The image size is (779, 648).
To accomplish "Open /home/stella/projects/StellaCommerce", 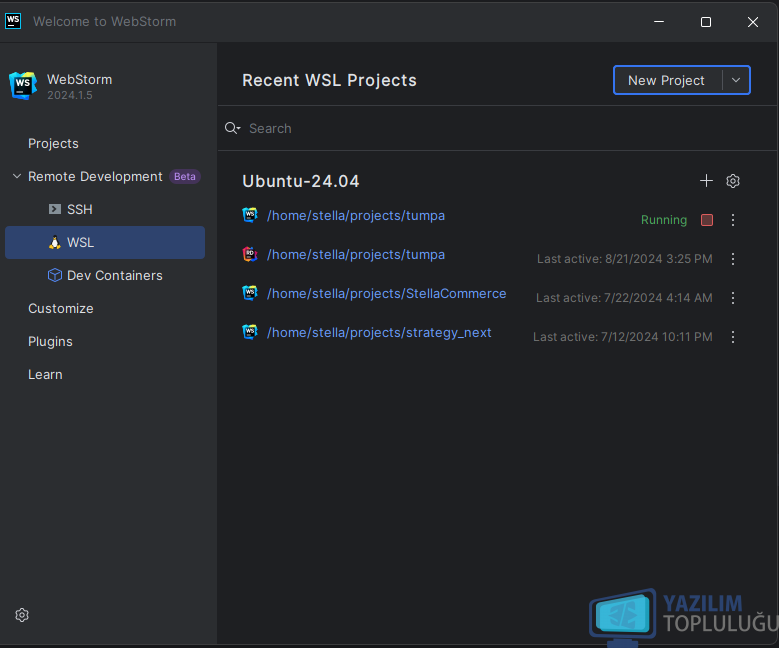I will coord(387,294).
